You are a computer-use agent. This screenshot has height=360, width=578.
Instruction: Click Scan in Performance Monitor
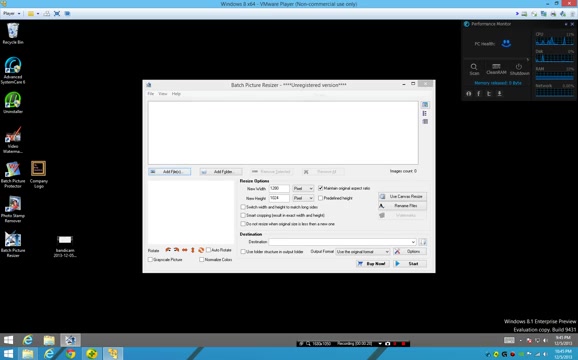tap(474, 69)
